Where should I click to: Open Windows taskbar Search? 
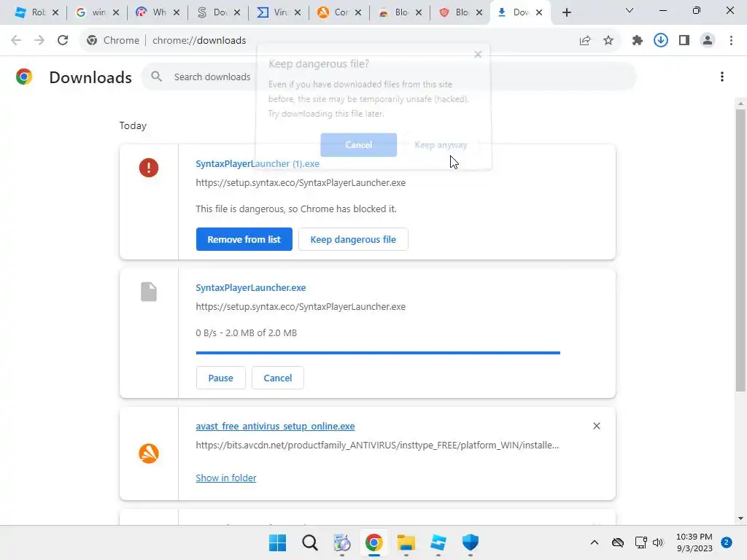click(x=309, y=542)
